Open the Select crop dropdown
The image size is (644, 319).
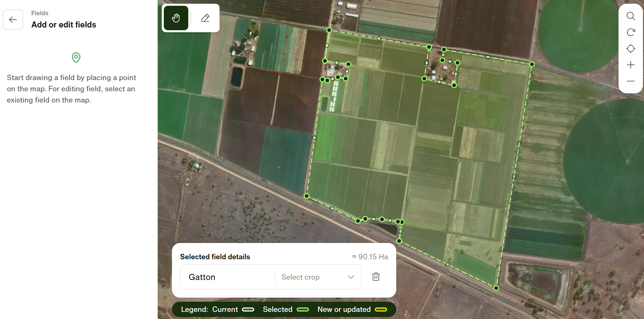313,277
